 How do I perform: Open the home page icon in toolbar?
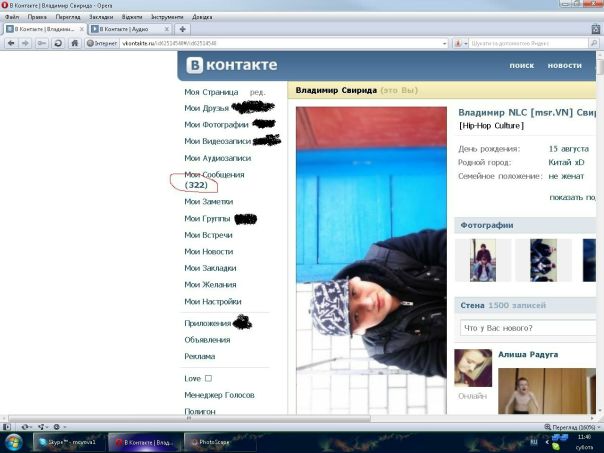tap(75, 43)
